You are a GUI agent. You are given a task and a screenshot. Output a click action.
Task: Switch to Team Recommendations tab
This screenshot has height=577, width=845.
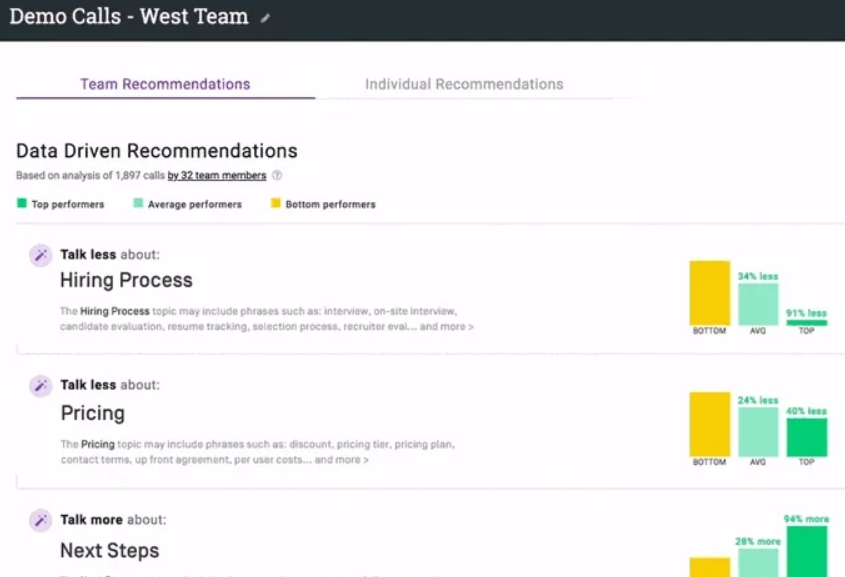(x=165, y=84)
